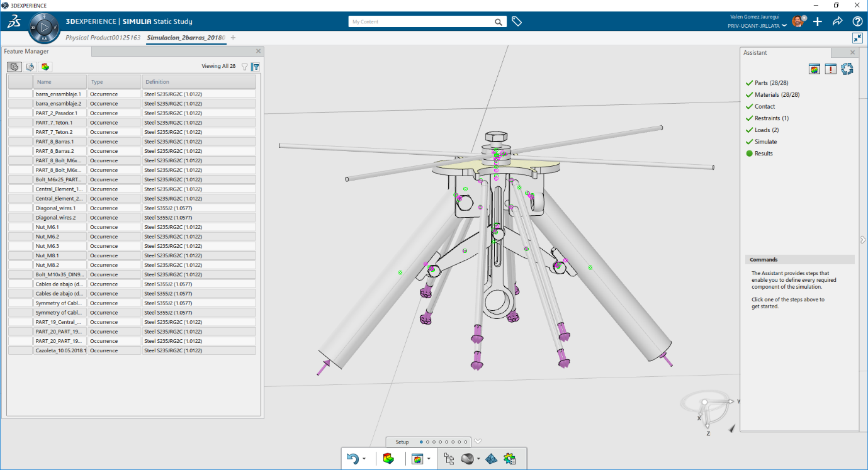Switch to Simulacion_2barras tab
This screenshot has width=868, height=470.
(x=186, y=38)
